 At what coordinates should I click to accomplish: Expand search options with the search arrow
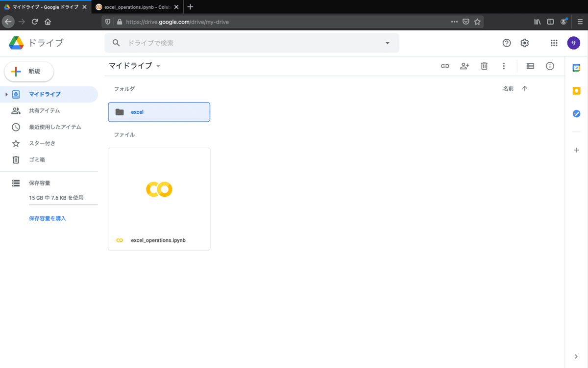(387, 43)
